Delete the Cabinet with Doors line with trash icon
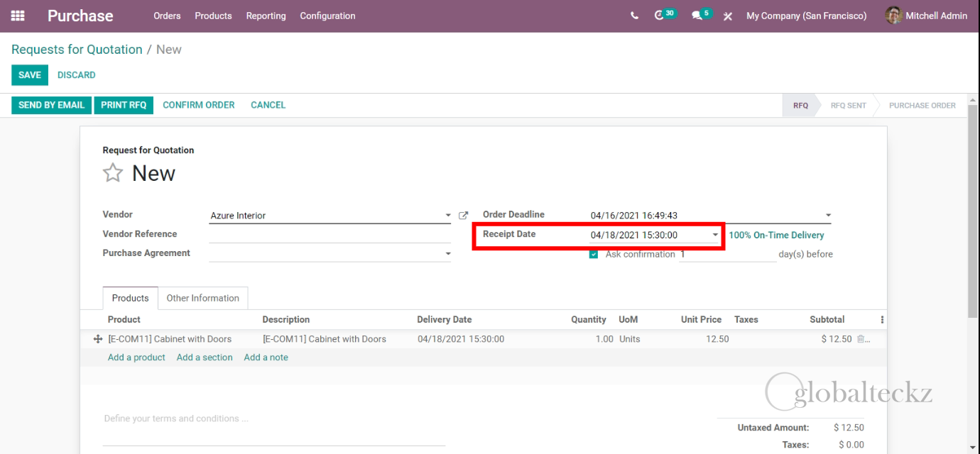The width and height of the screenshot is (980, 454). point(861,339)
